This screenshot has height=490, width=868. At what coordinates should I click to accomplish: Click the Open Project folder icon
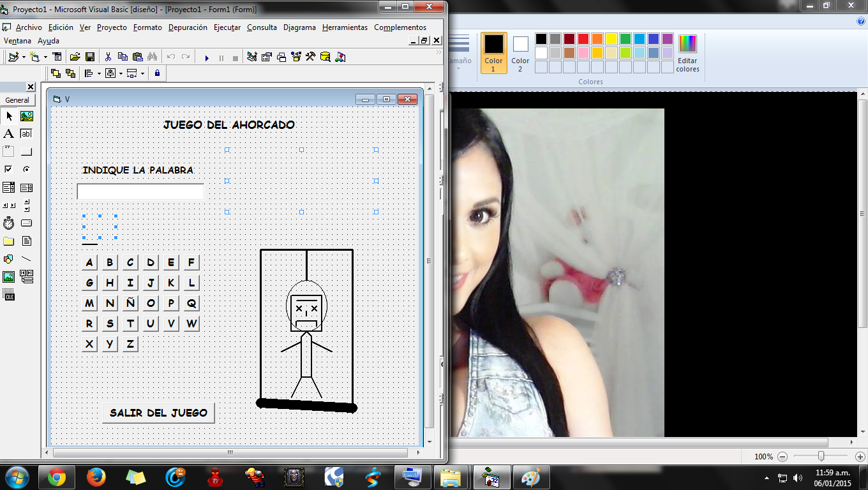tap(75, 57)
